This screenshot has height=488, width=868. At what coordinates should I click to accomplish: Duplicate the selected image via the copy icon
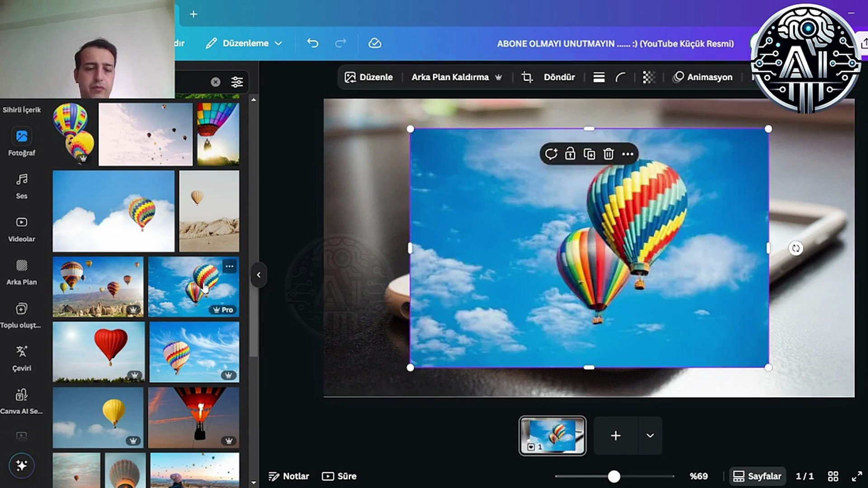coord(589,154)
